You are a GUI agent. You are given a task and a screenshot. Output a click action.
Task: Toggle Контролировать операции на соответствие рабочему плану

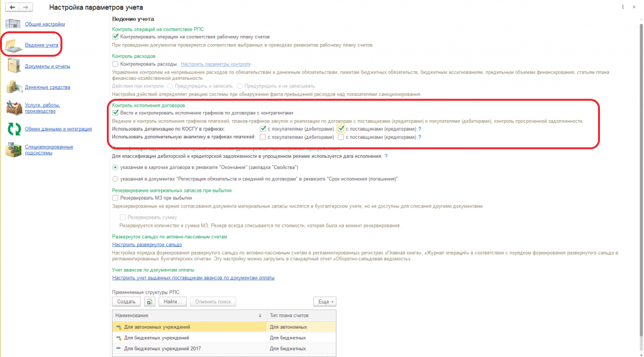(116, 36)
